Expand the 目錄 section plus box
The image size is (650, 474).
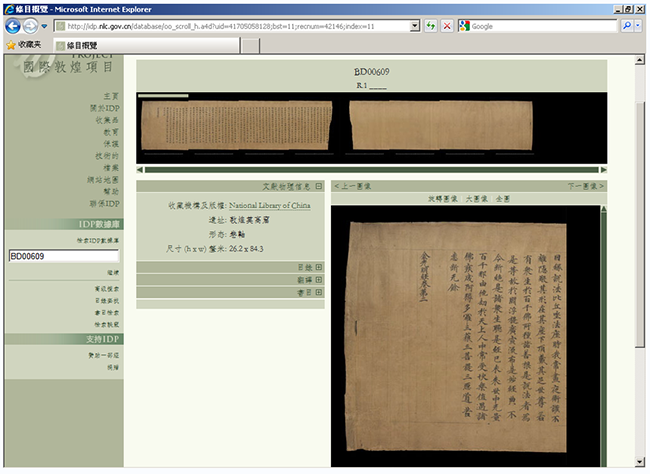tap(318, 267)
